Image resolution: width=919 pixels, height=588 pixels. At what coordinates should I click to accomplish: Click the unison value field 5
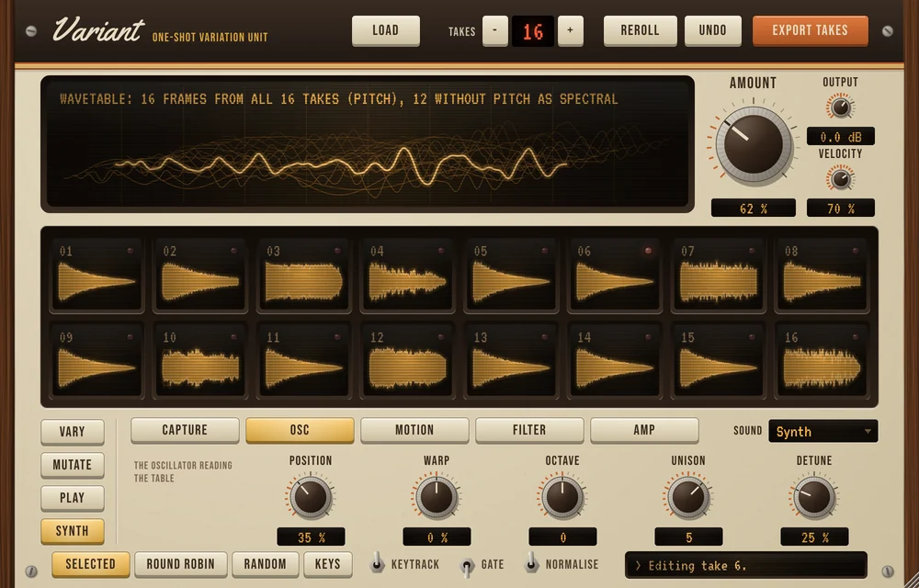[x=688, y=537]
